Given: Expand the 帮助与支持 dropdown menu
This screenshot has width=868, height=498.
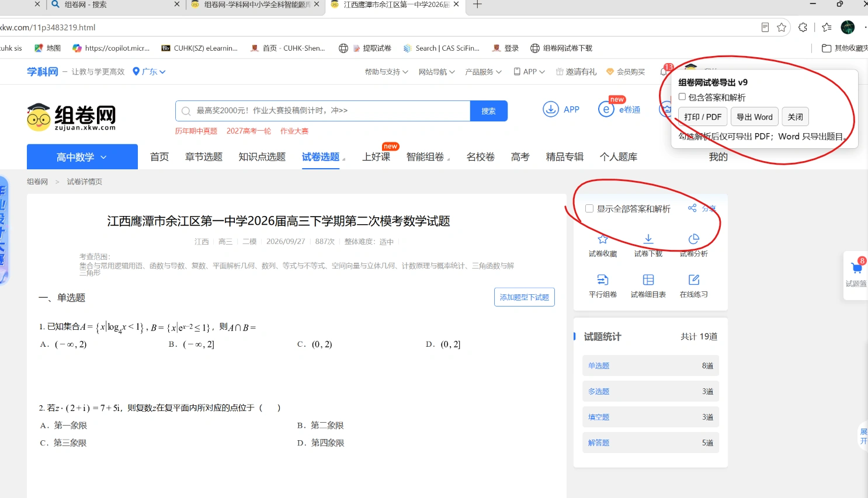Looking at the screenshot, I should coord(386,72).
